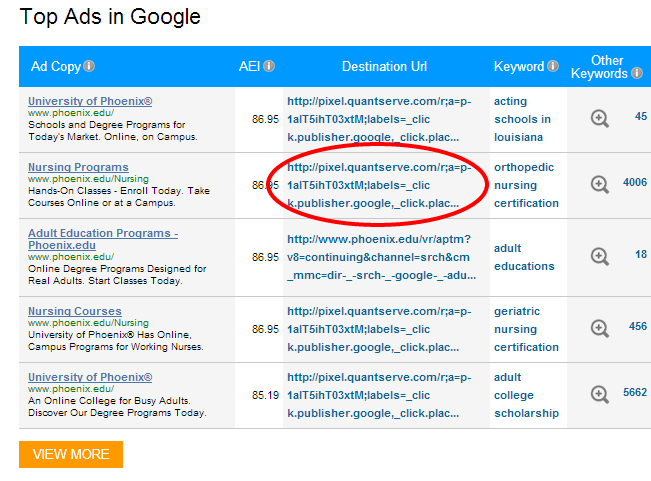Click the Top Ads in Google heading
651x481 pixels.
coord(110,17)
